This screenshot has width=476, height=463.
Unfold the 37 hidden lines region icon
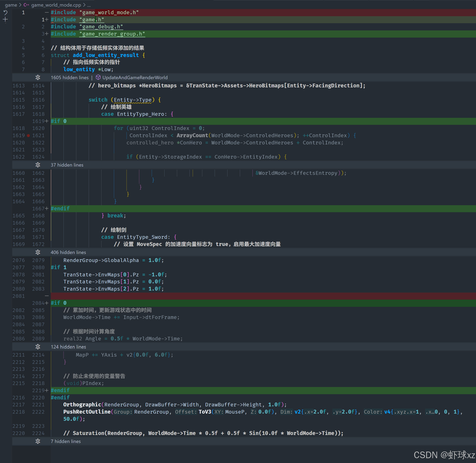click(x=38, y=165)
